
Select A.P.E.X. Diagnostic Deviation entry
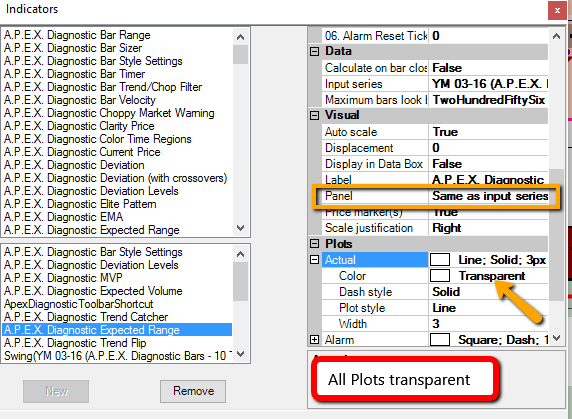pos(74,165)
